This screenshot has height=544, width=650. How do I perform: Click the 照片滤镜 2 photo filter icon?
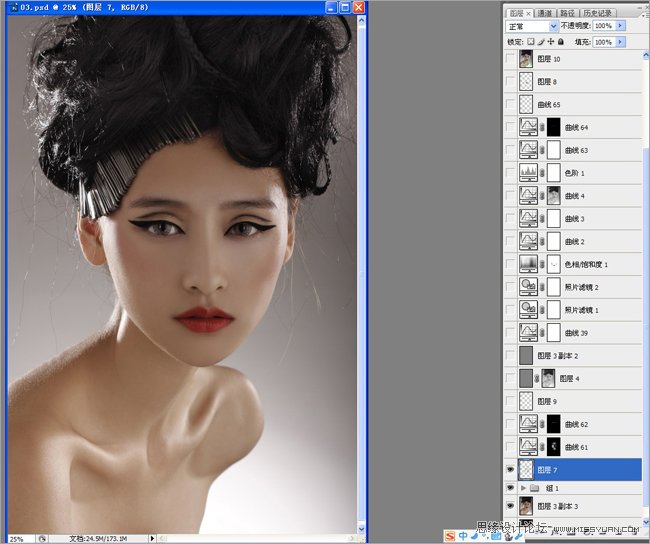[x=527, y=287]
